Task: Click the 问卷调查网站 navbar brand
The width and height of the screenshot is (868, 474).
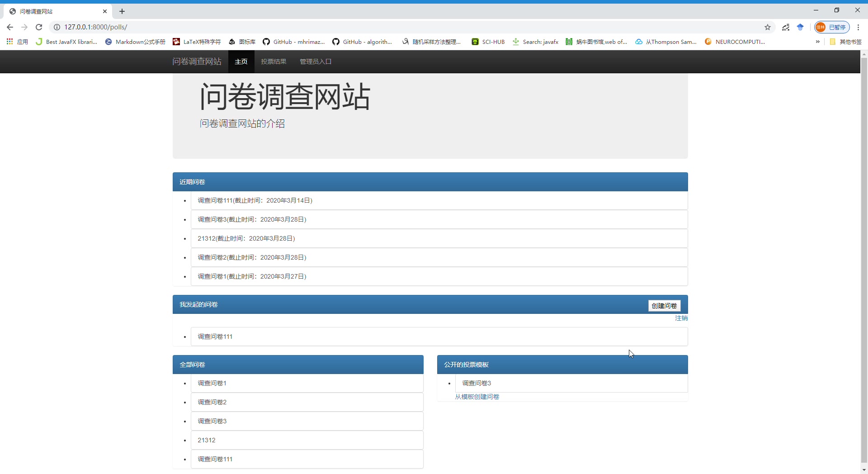Action: point(197,62)
